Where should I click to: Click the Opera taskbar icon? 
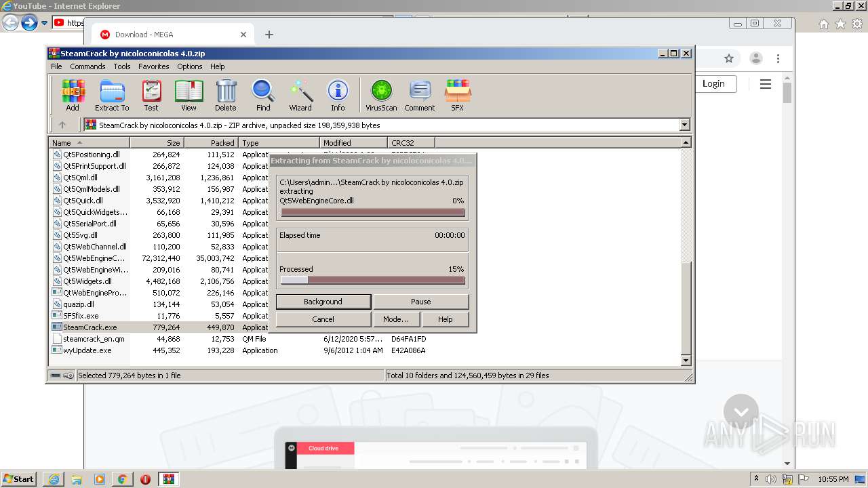click(145, 479)
